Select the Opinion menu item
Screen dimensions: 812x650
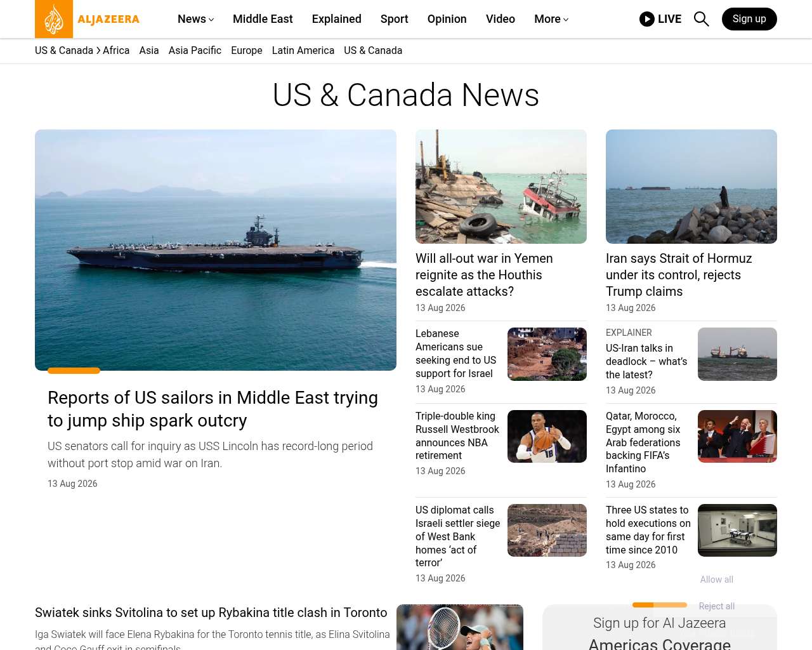(447, 19)
